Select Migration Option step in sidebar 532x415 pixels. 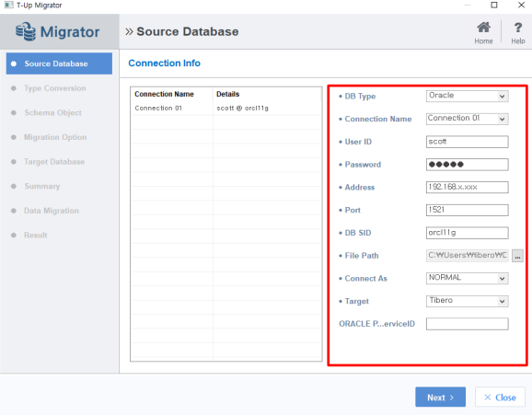55,137
